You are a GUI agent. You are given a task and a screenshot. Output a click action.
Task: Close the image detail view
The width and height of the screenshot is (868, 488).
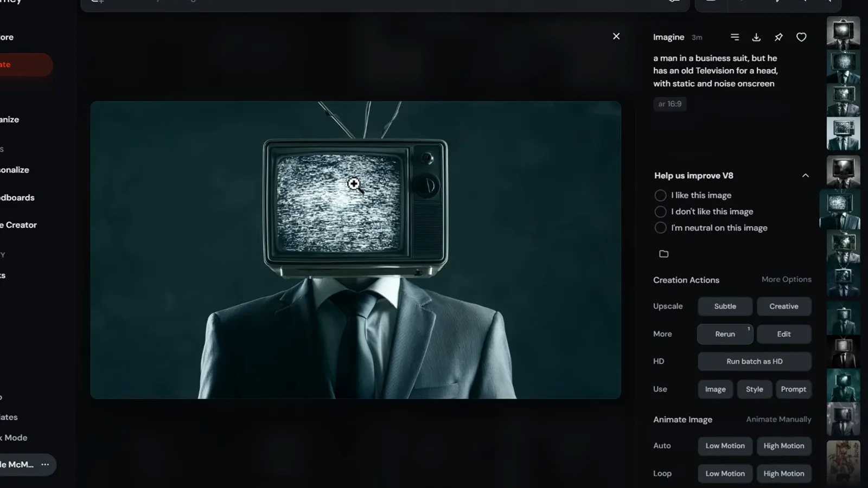coord(616,36)
